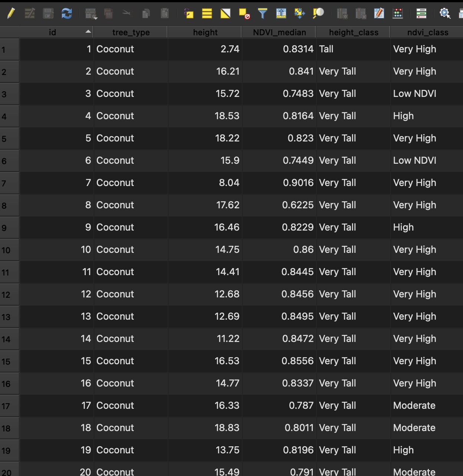Select row header number 19
The image size is (463, 476).
(x=9, y=450)
